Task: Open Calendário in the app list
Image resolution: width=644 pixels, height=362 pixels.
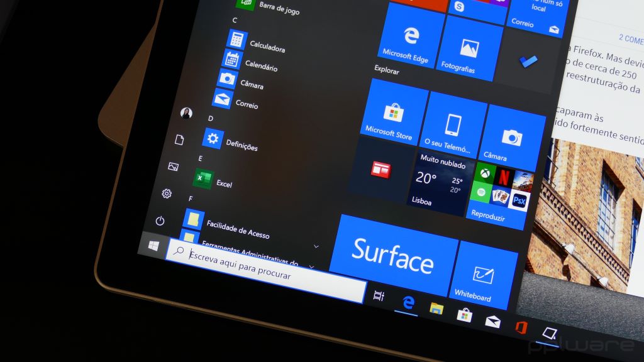Action: point(250,62)
